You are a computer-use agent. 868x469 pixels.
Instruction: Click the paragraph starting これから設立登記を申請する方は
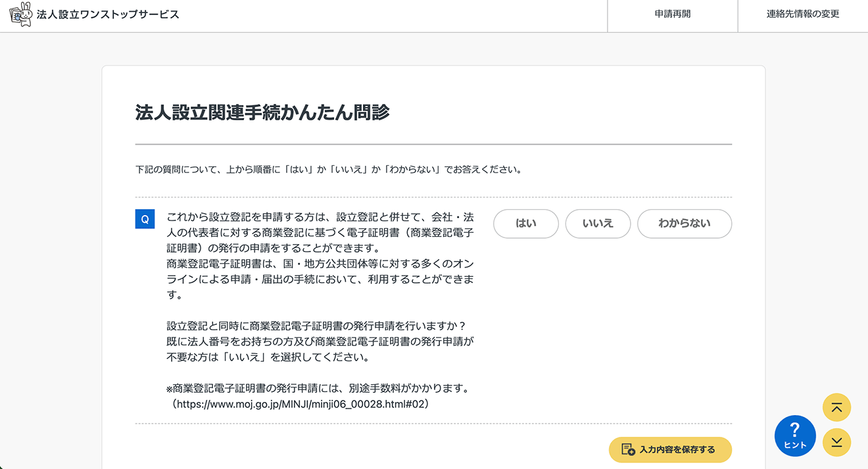tap(320, 233)
